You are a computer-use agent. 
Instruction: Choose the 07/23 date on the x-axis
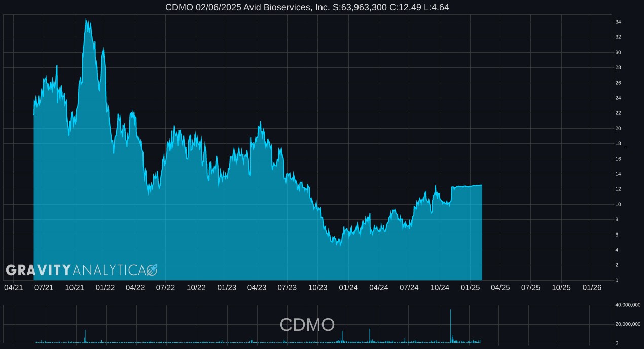click(x=287, y=287)
